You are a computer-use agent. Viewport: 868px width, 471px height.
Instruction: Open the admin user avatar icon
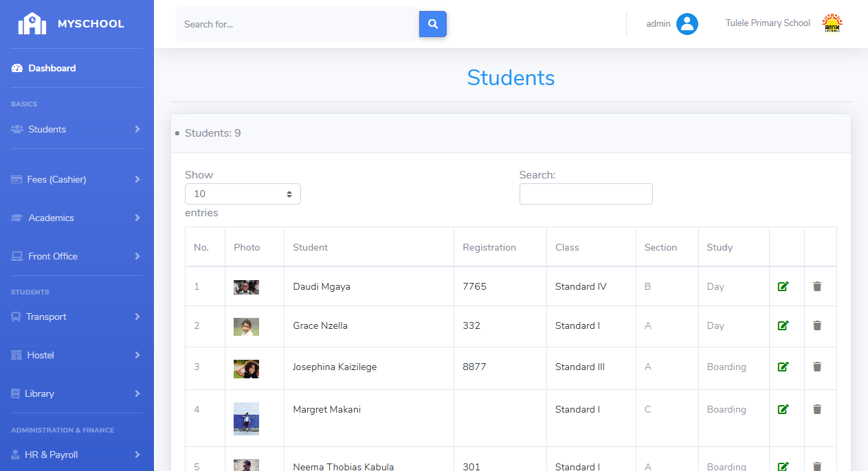pos(687,24)
